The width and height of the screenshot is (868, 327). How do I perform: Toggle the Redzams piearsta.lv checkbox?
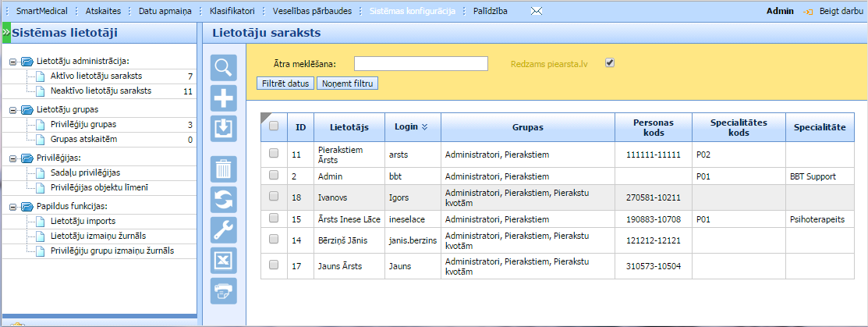[x=611, y=63]
